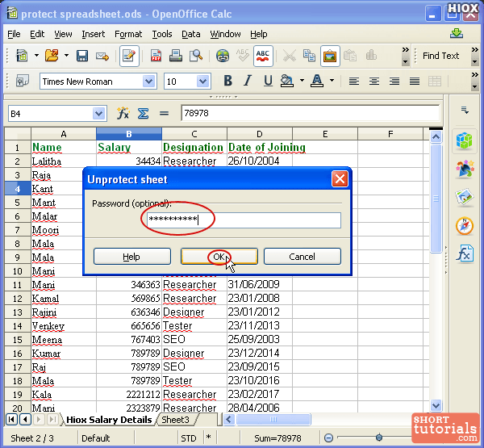Click the vertical scrollbar down arrow
The image size is (484, 448).
(436, 405)
